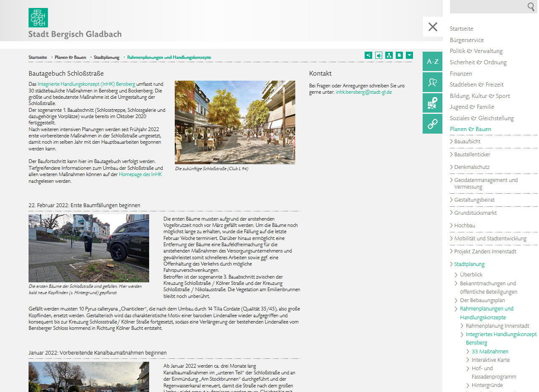Select Bürgerservice in the side menu
The width and height of the screenshot is (539, 392).
pos(467,40)
